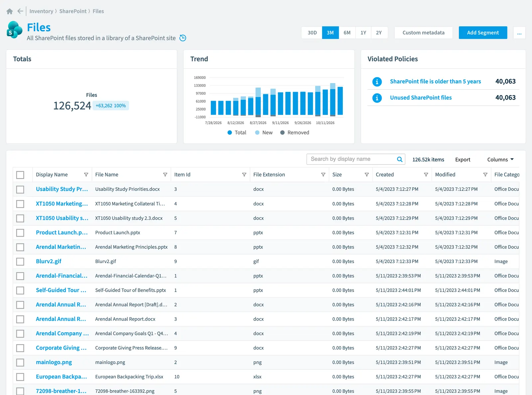The height and width of the screenshot is (395, 532).
Task: Open the Display Name column filter
Action: pyautogui.click(x=86, y=175)
